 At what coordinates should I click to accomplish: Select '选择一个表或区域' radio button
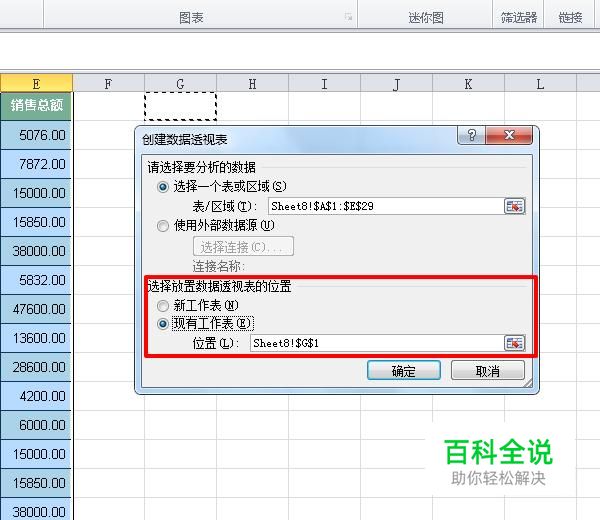(x=163, y=187)
